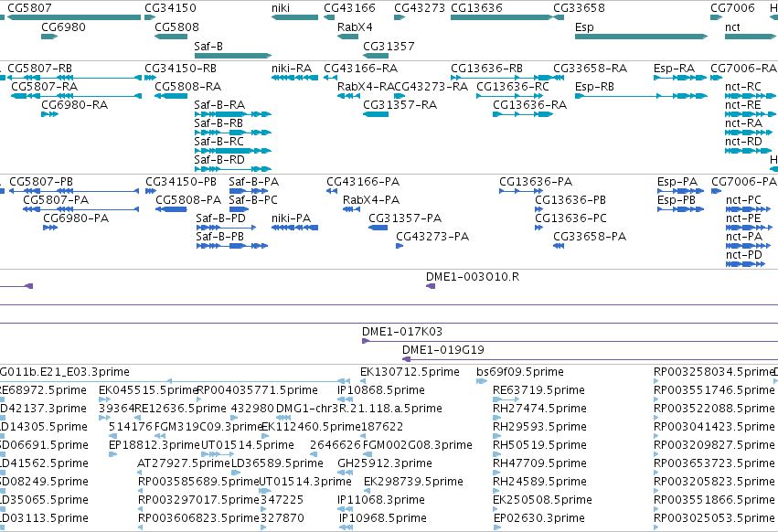This screenshot has width=778, height=532.
Task: Click protein CG6980-PA
Action: [x=50, y=228]
